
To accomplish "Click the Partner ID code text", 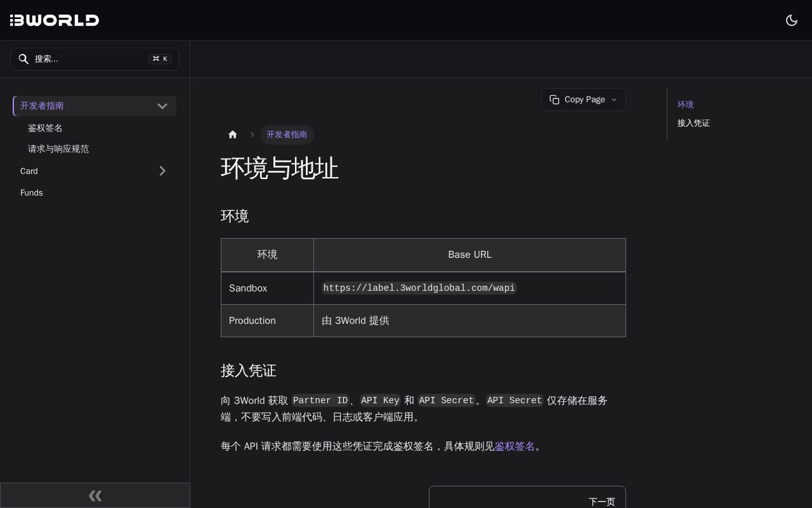I will click(320, 401).
